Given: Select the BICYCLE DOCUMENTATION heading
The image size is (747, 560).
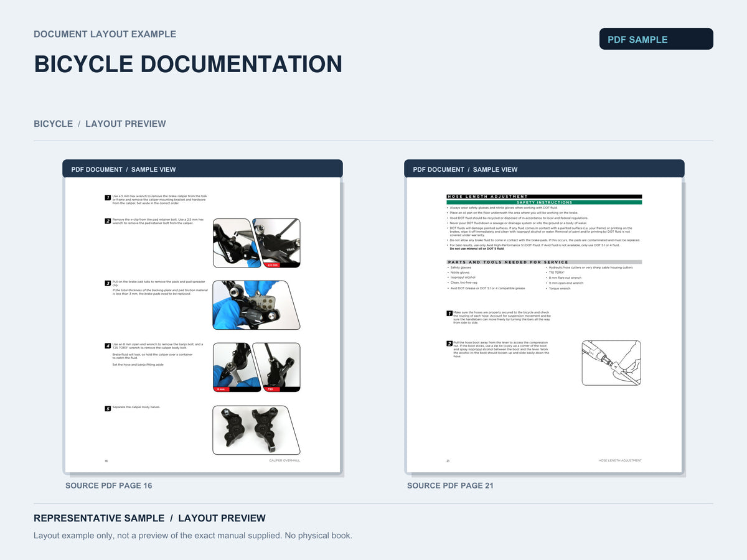Looking at the screenshot, I should coord(188,64).
